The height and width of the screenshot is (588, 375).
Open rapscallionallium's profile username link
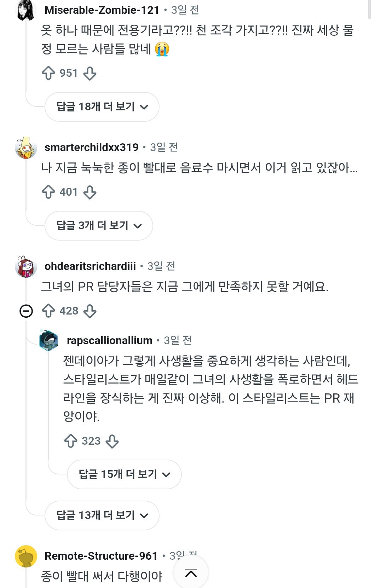pos(110,340)
